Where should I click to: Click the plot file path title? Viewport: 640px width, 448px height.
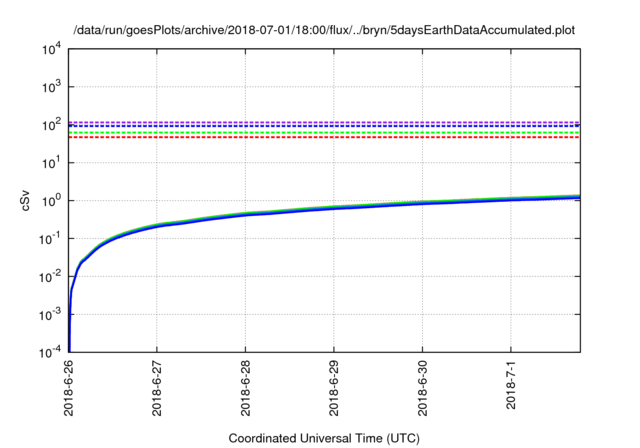point(324,30)
